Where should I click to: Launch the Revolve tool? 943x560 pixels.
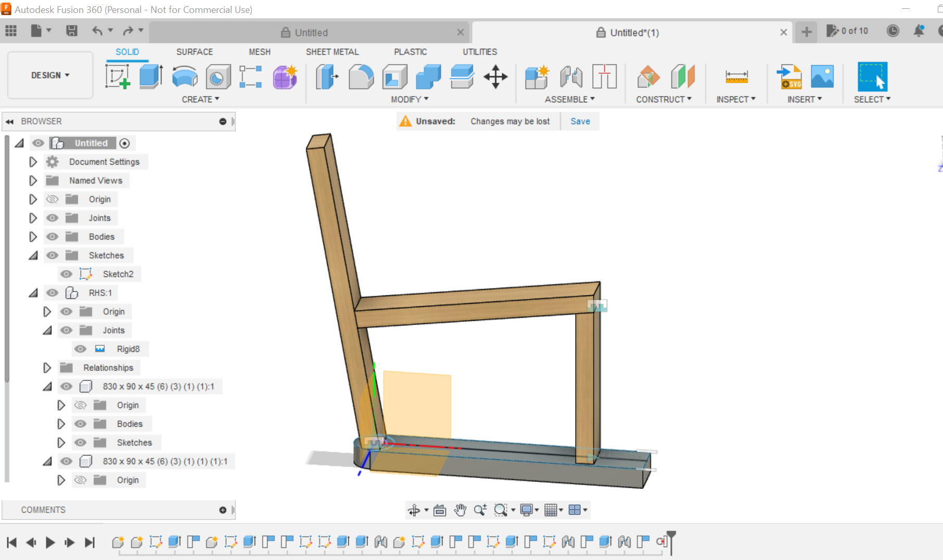tap(185, 76)
